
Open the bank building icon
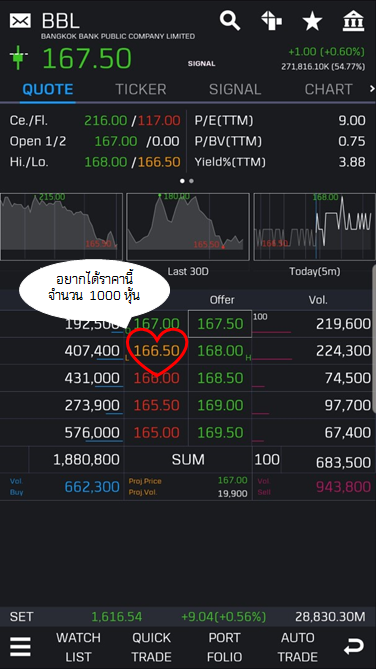(x=354, y=21)
